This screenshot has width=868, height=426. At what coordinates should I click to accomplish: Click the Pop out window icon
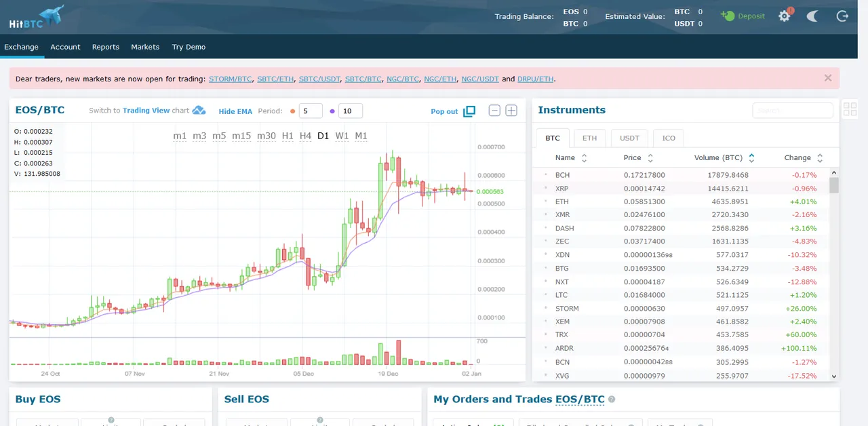tap(469, 111)
